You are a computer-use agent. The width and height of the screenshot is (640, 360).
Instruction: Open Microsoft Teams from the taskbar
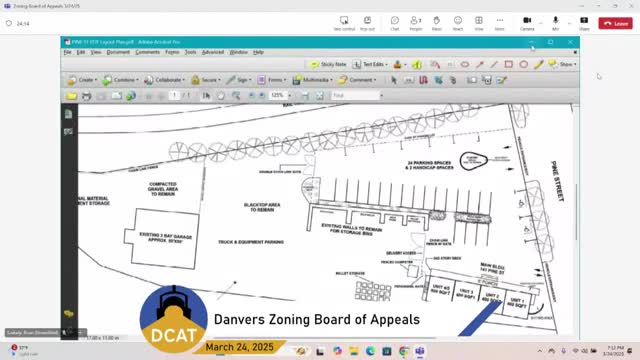click(x=420, y=351)
